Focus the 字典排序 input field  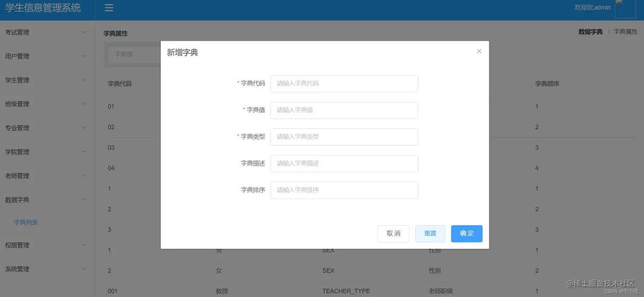344,190
